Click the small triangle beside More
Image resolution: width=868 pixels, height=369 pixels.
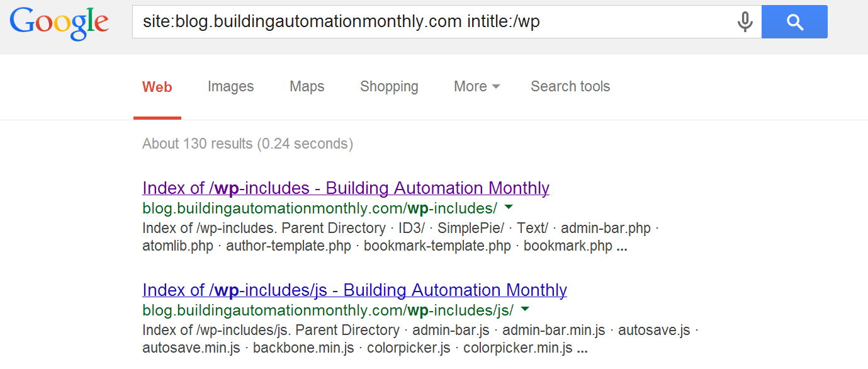click(x=496, y=87)
